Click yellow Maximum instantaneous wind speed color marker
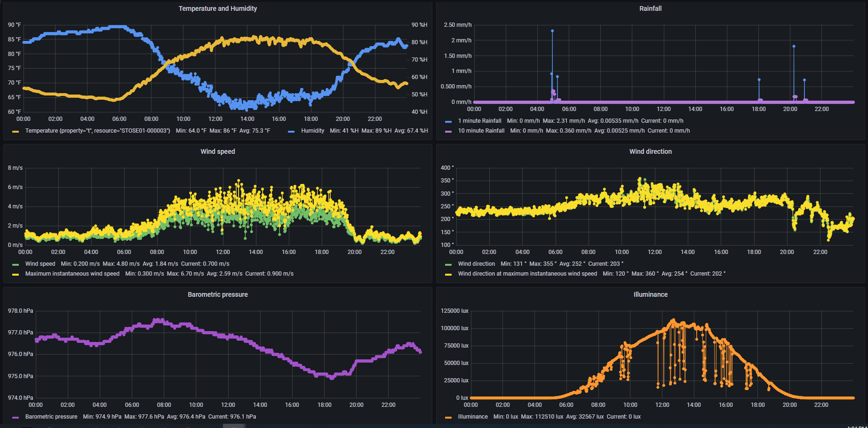Viewport: 868px width, 428px height. tap(16, 274)
